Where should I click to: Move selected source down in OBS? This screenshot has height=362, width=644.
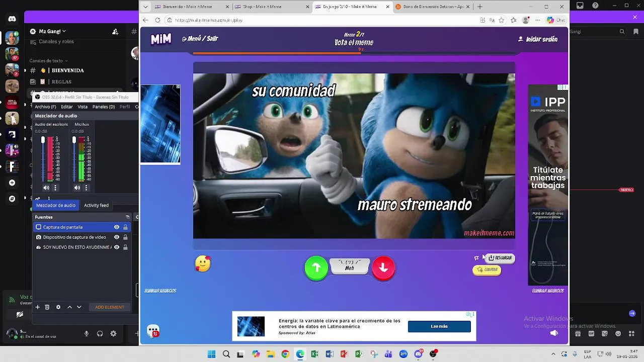(x=79, y=307)
